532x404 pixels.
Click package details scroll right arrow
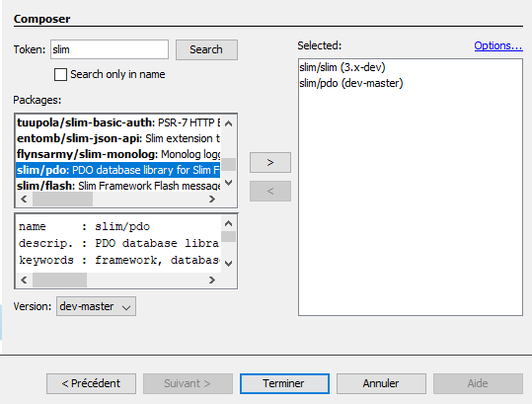coord(212,280)
